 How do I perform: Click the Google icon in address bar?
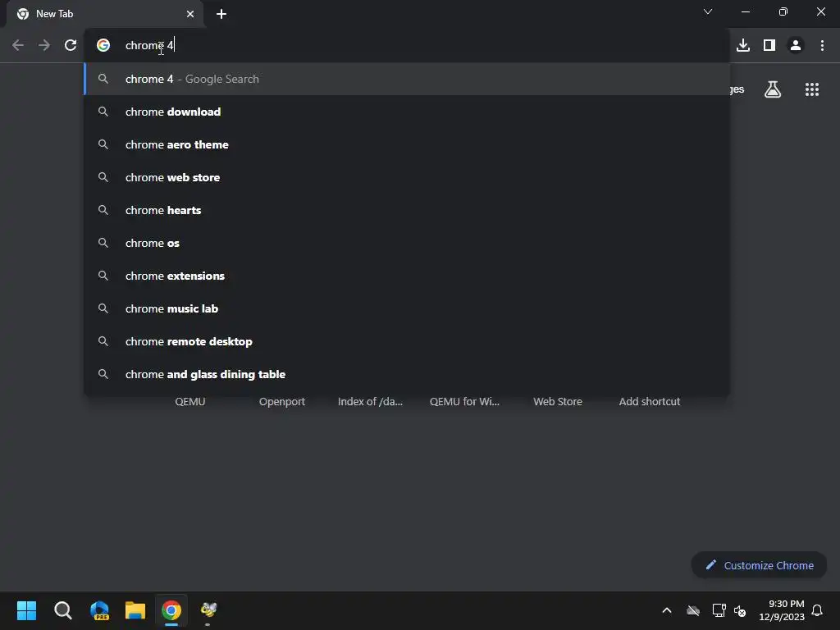[103, 46]
